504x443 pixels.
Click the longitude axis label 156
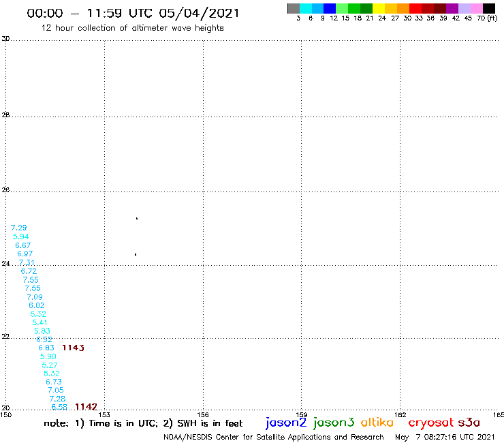click(203, 414)
